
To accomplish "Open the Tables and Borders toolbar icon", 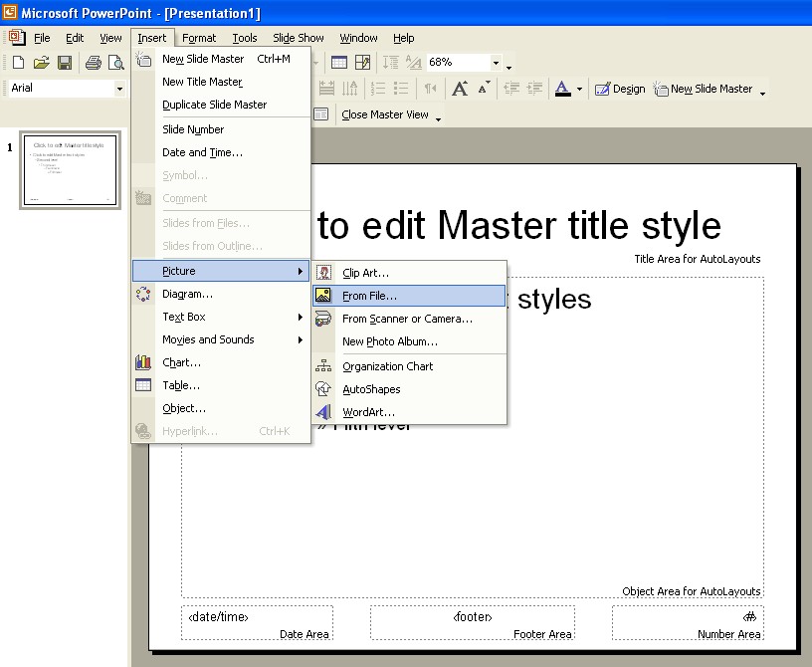I will [x=362, y=63].
